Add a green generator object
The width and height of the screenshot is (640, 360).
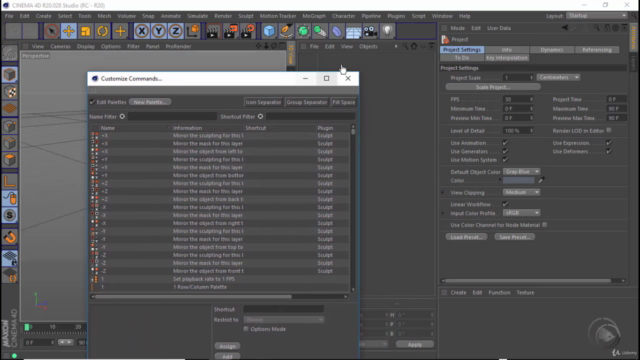(303, 31)
